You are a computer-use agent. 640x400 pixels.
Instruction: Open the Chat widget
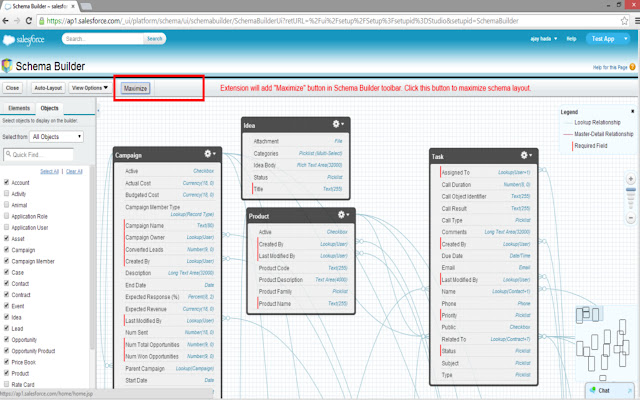point(610,391)
